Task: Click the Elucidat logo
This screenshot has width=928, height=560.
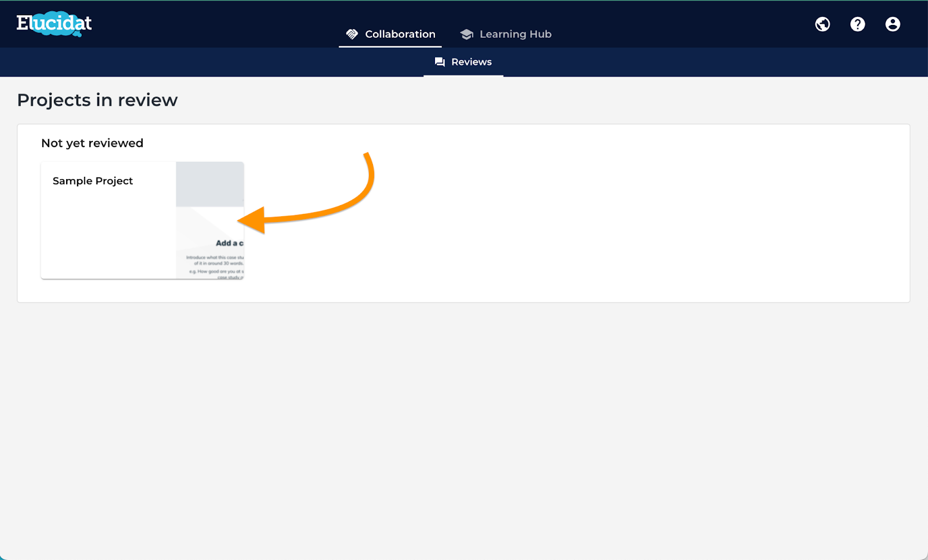Action: point(54,24)
